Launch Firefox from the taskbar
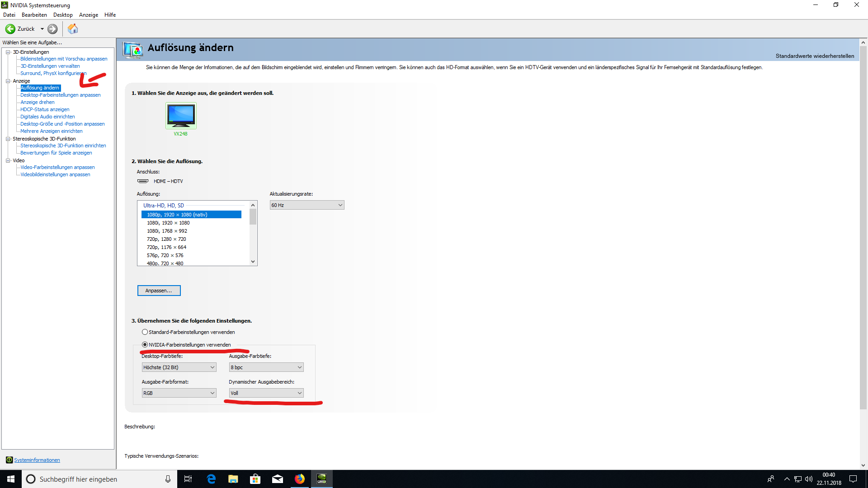 point(299,479)
